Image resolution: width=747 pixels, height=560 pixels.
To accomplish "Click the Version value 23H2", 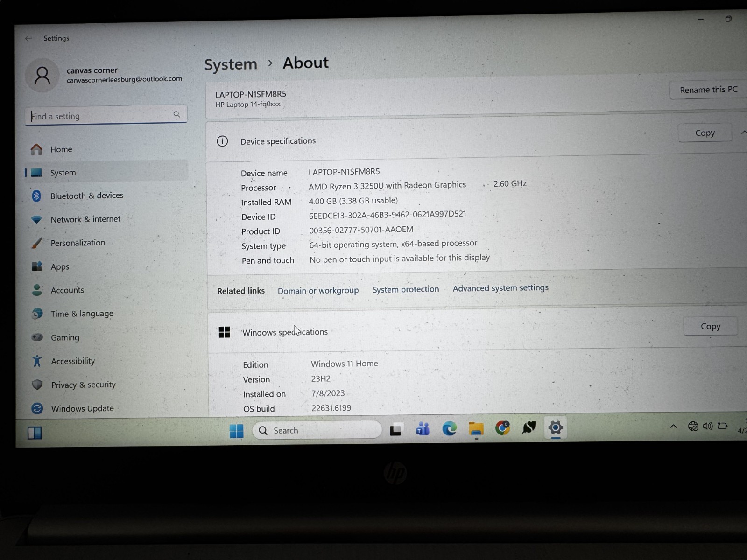I will (x=321, y=378).
